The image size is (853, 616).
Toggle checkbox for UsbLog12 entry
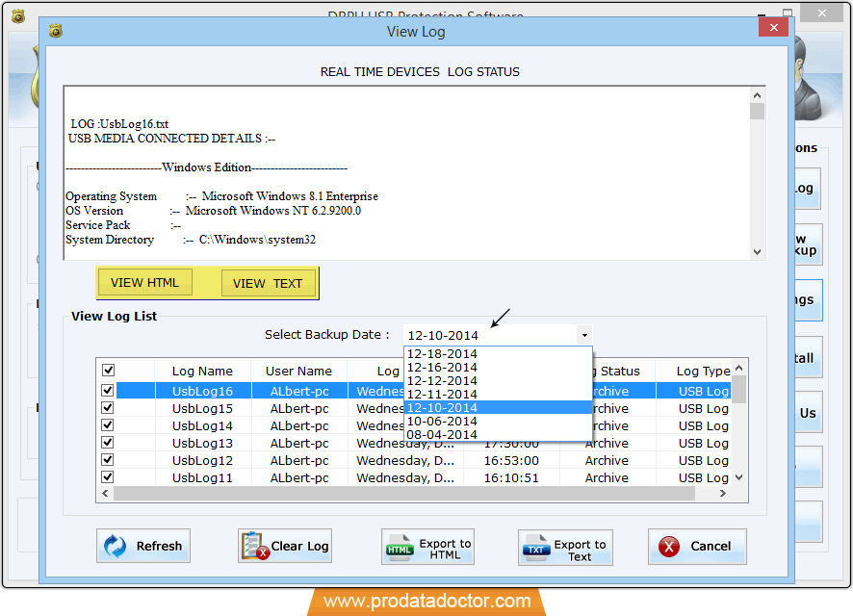[x=108, y=460]
